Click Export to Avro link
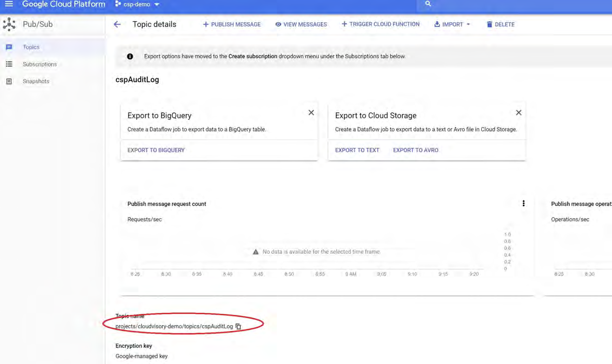The image size is (612, 364). 416,150
